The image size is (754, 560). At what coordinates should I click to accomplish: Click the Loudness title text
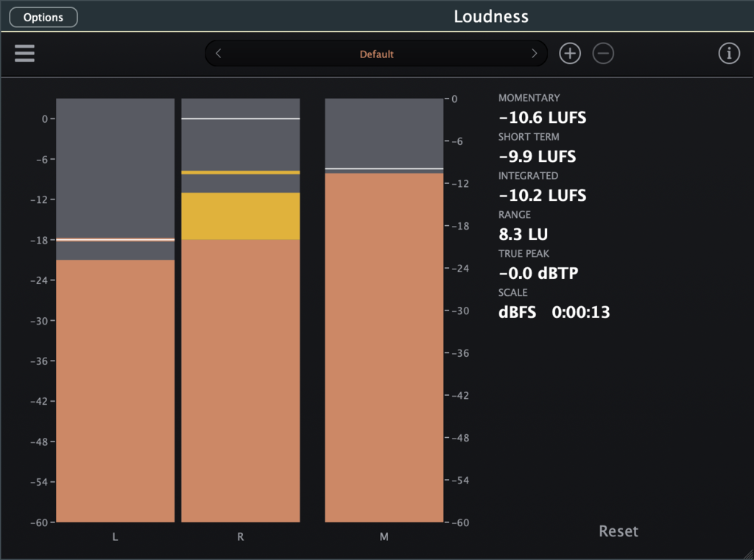(x=491, y=17)
